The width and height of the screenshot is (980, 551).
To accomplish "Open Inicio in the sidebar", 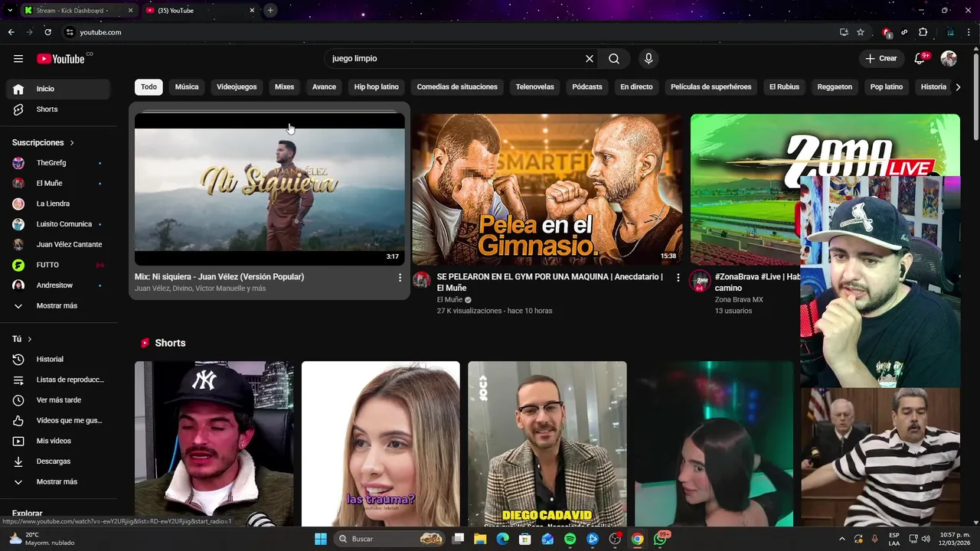I will pos(60,89).
